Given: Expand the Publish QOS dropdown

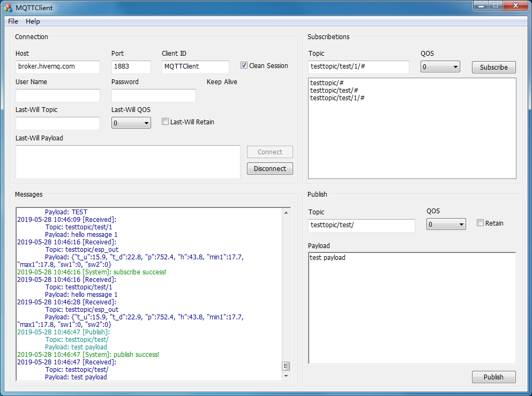Looking at the screenshot, I should point(446,224).
